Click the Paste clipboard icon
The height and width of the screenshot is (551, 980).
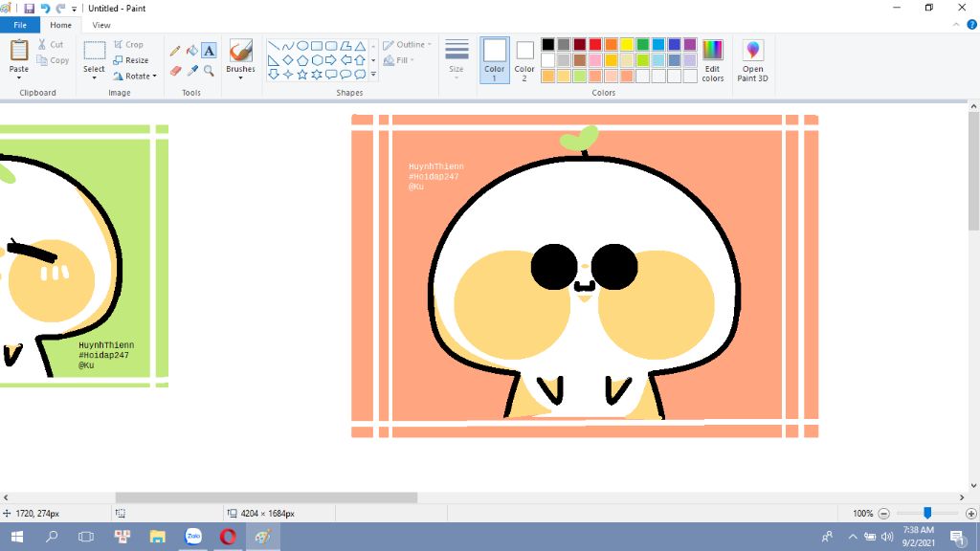pos(19,52)
